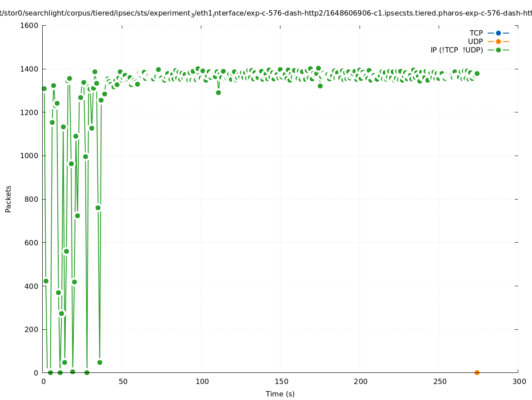The width and height of the screenshot is (532, 400).
Task: Click the 1600 y-axis tick label
Action: [29, 25]
